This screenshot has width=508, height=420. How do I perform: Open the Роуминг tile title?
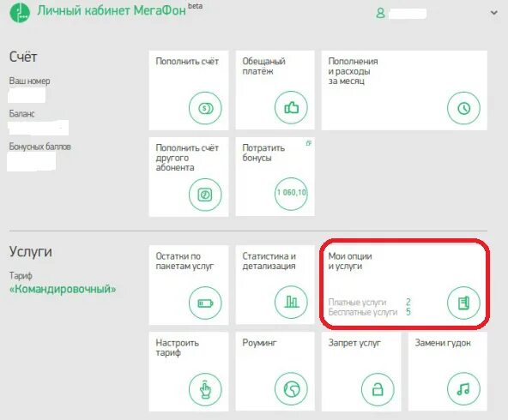tap(259, 343)
